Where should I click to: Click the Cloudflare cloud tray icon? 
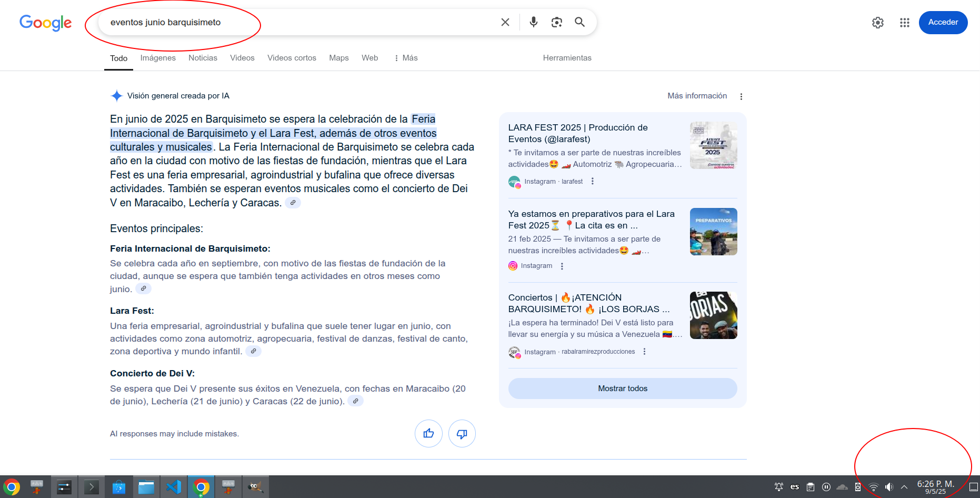[x=842, y=487]
